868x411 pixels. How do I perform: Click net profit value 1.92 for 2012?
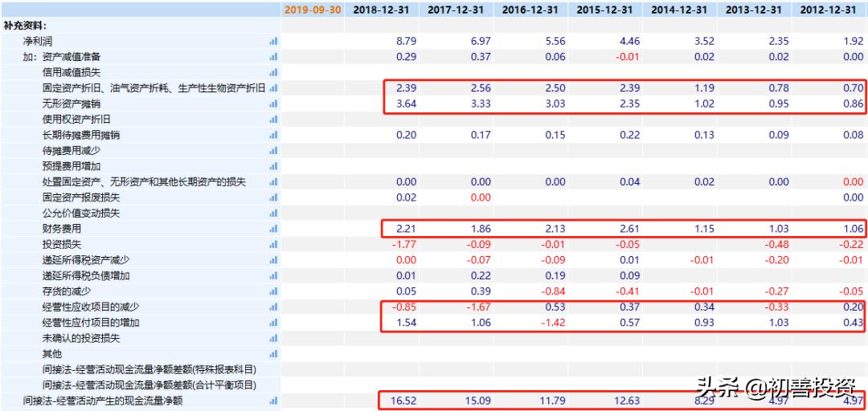tap(853, 41)
